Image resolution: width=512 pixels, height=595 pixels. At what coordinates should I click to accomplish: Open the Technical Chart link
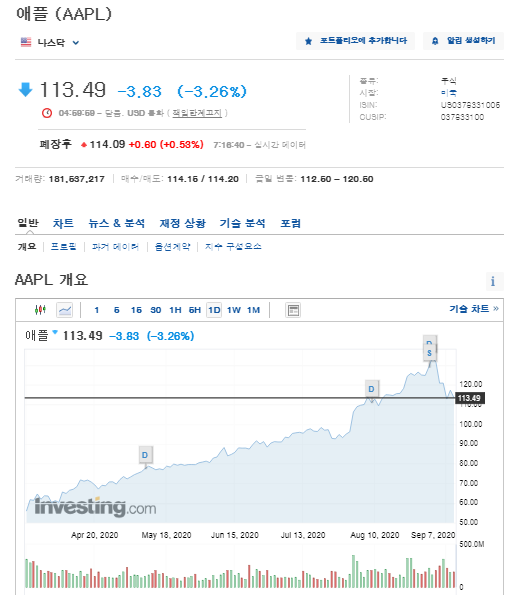(x=474, y=309)
